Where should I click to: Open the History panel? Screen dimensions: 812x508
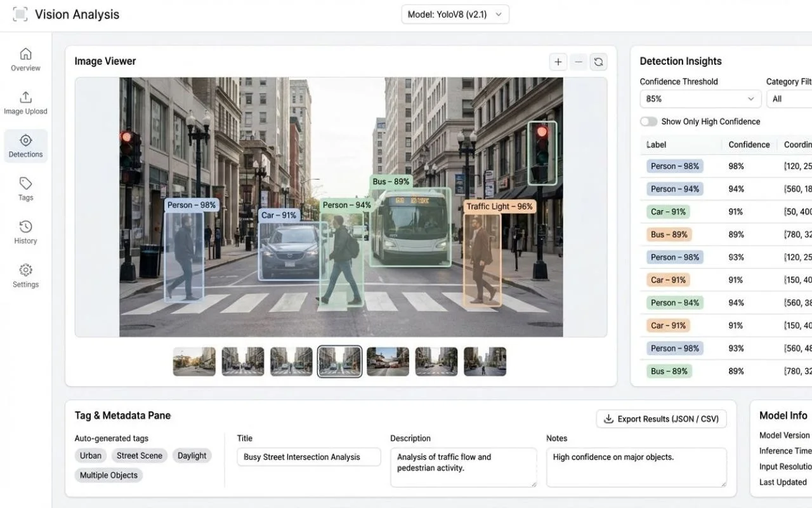tap(25, 232)
